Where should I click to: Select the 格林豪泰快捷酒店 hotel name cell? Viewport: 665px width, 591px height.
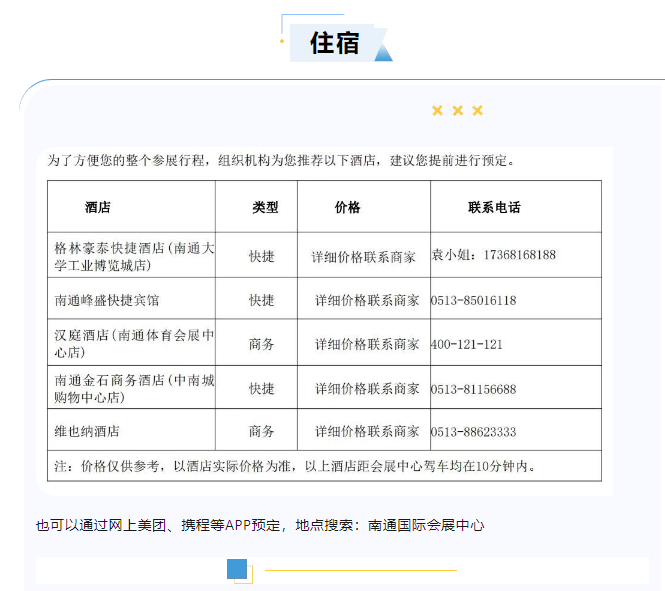point(130,255)
